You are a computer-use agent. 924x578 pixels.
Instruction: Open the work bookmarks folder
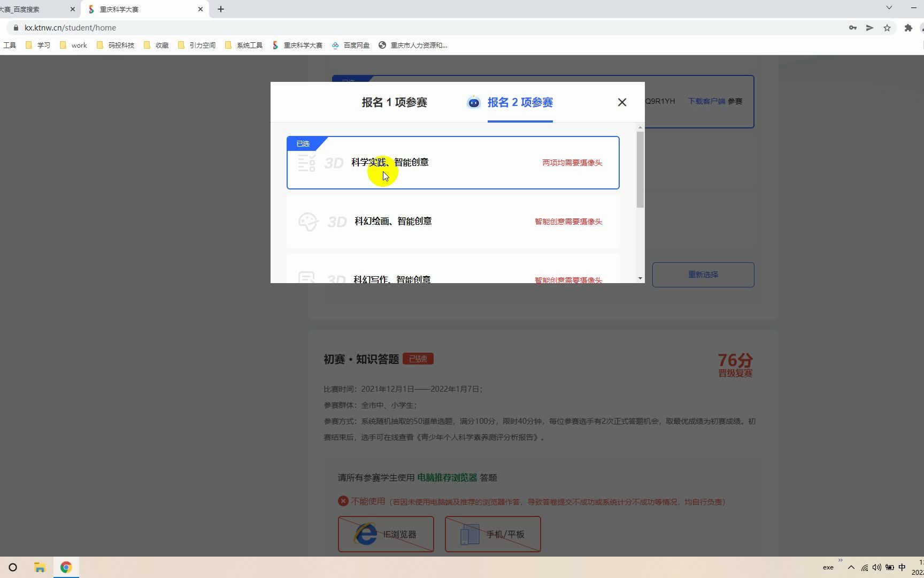[x=73, y=45]
